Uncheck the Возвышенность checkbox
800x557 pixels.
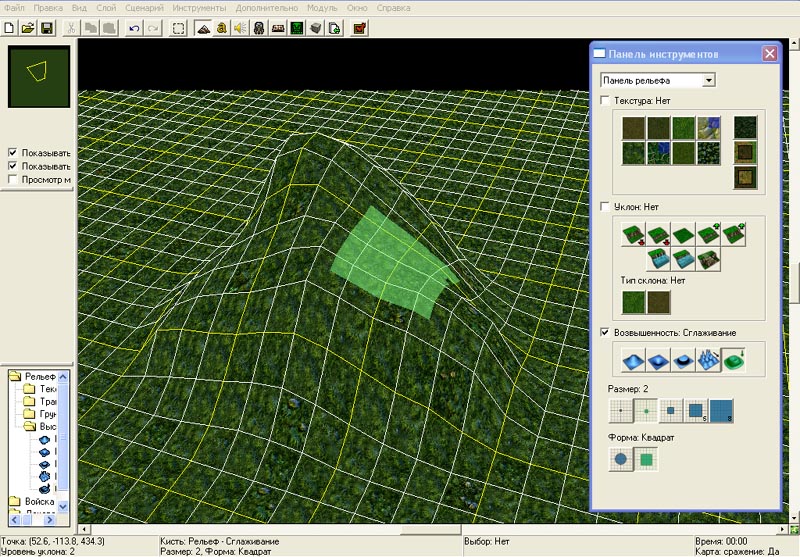tap(605, 332)
